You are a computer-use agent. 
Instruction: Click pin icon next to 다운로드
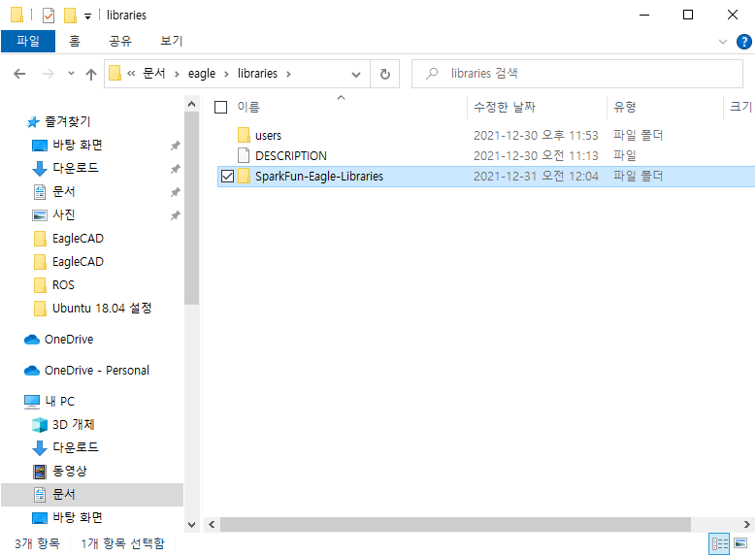pos(176,168)
